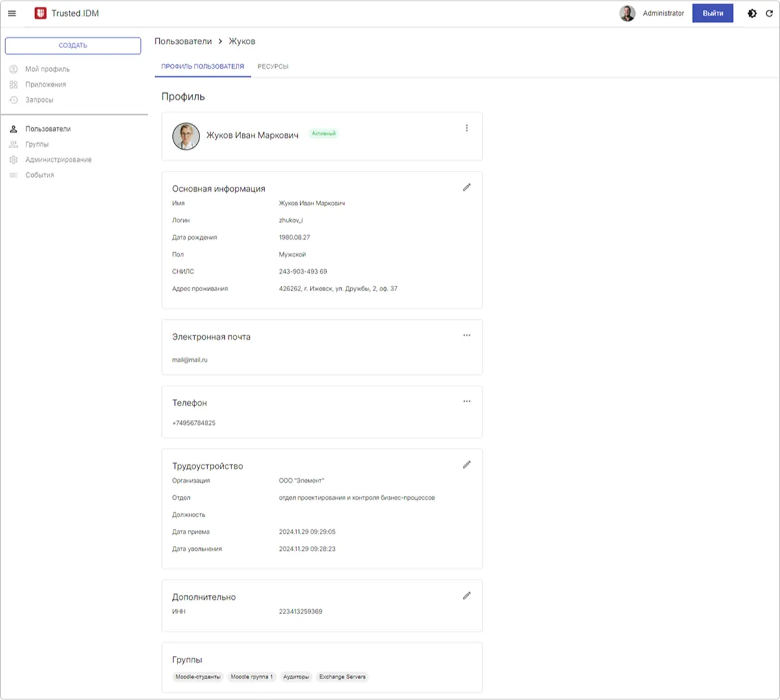
Task: Click the refresh icon in header
Action: coord(769,13)
